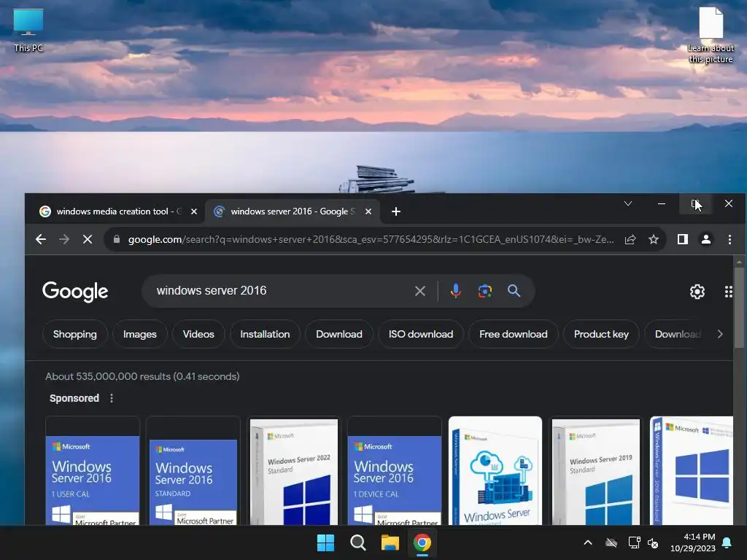Click the OneDrive cloud tray icon

611,542
